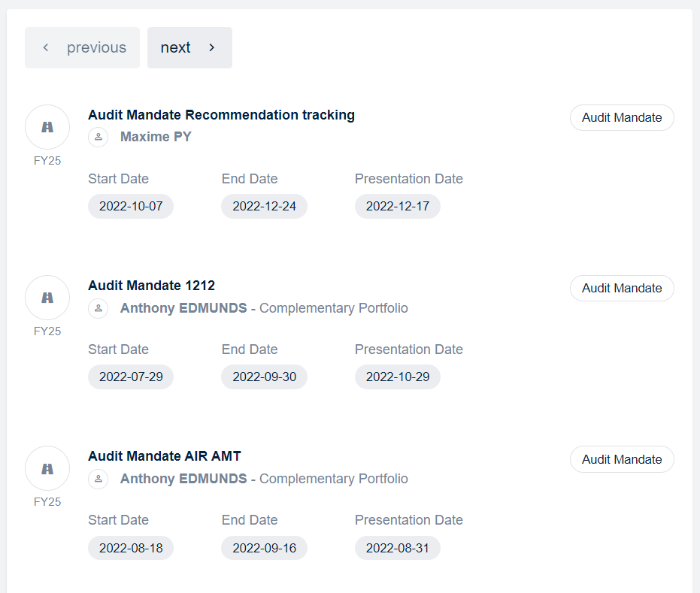This screenshot has width=700, height=593.
Task: Click presentation date badge 2022-12-17
Action: pyautogui.click(x=397, y=206)
